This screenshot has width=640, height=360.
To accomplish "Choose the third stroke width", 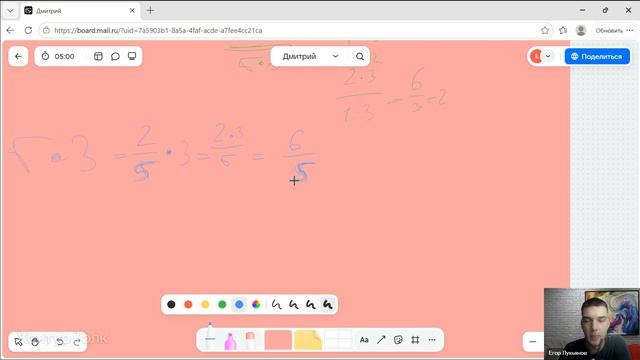I will (x=311, y=304).
